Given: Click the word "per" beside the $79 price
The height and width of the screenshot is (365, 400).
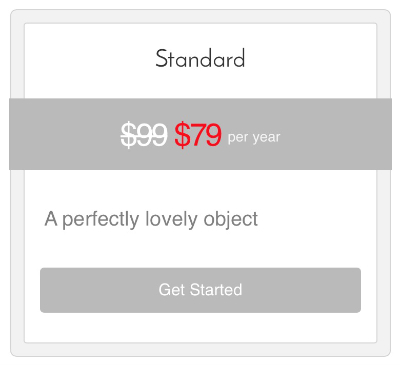Looking at the screenshot, I should coord(238,139).
